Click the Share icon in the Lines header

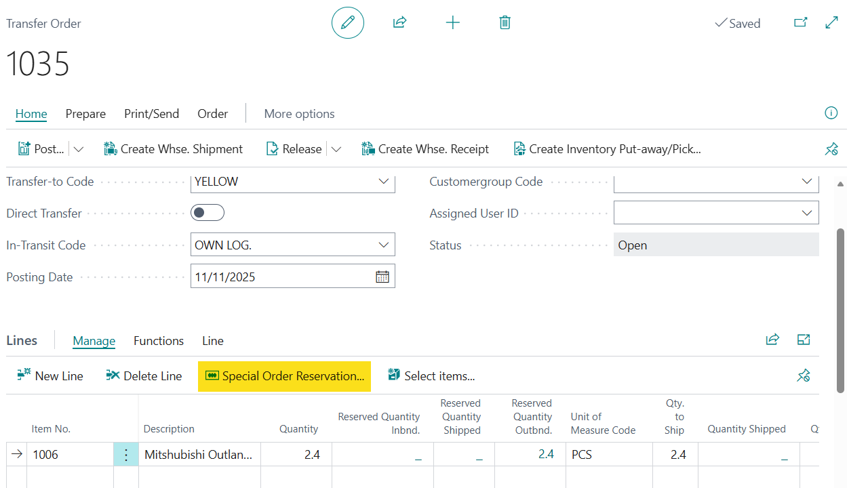point(772,339)
